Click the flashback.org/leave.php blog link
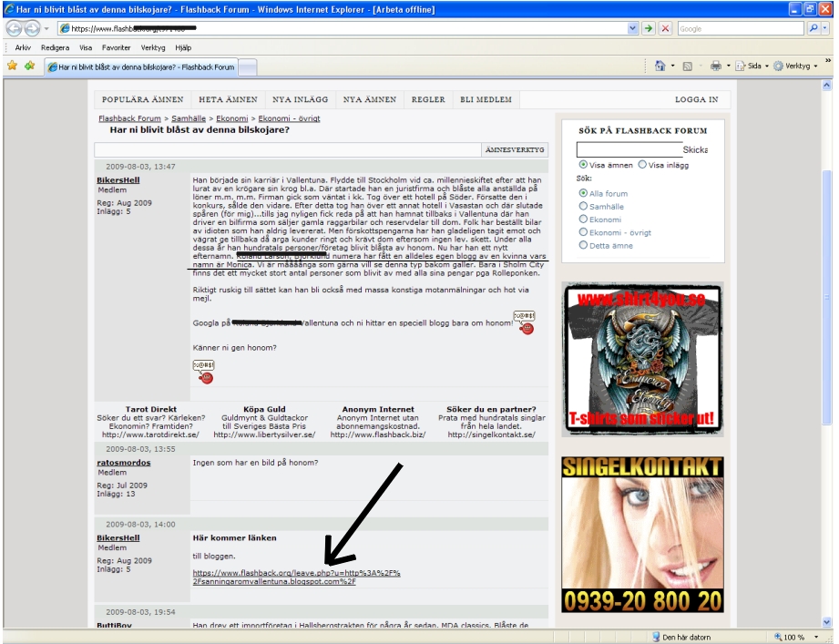 [x=296, y=578]
